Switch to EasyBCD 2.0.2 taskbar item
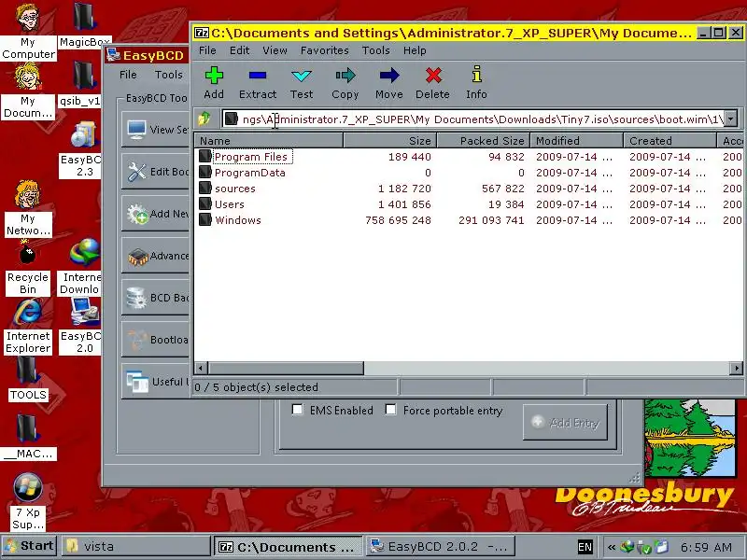 441,546
